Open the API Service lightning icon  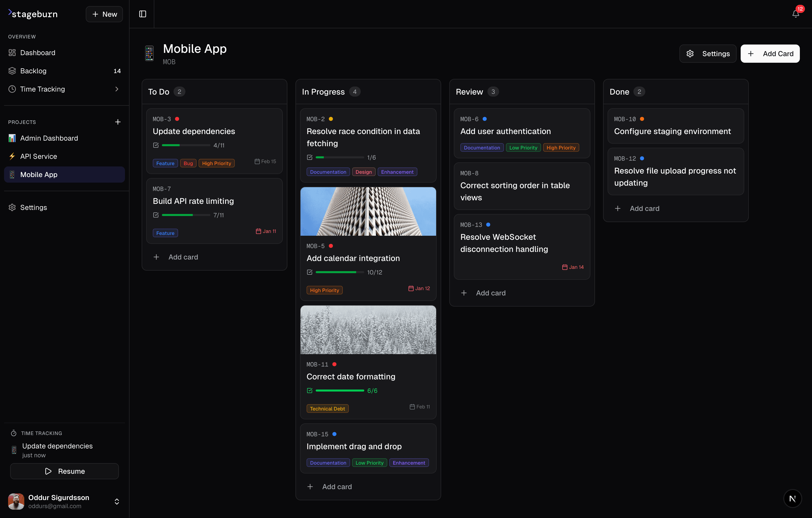pyautogui.click(x=12, y=156)
